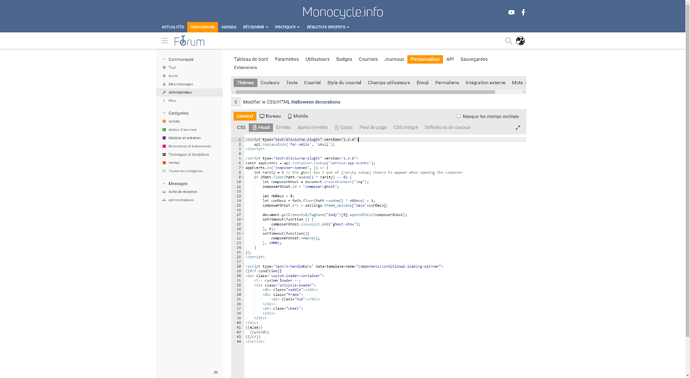Open the Halloween decorations theme link
The width and height of the screenshot is (690, 378).
(316, 102)
